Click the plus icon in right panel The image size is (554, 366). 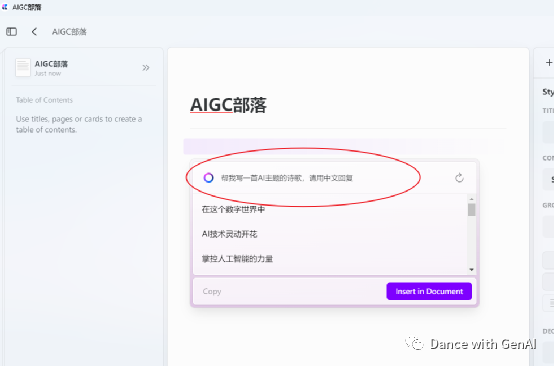pos(549,63)
